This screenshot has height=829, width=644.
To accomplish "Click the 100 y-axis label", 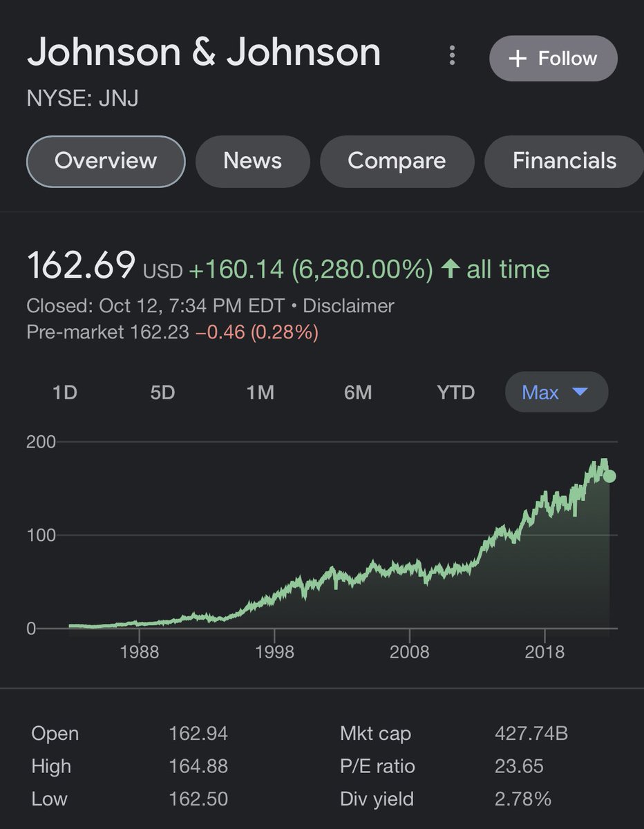I will click(x=41, y=535).
